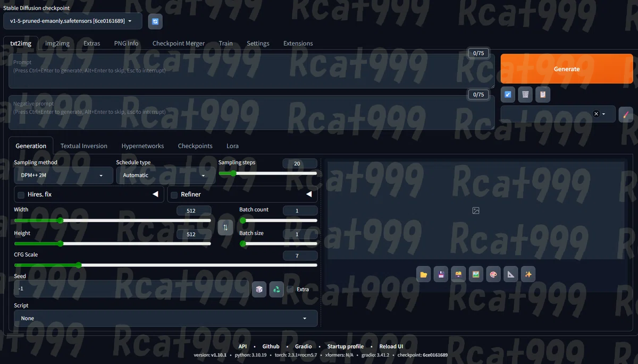Click the trash icon to clear prompt
Image resolution: width=638 pixels, height=364 pixels.
point(525,95)
